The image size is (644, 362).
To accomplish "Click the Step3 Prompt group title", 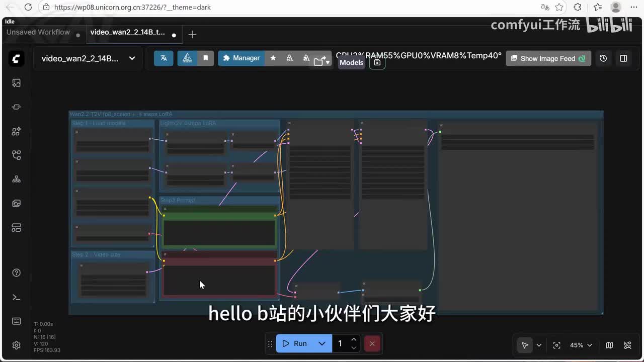I will pyautogui.click(x=178, y=200).
